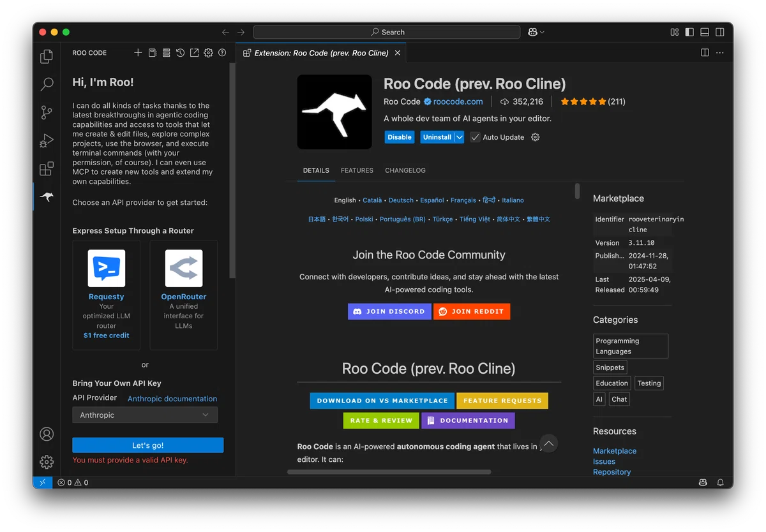Screen dimensions: 766x532
Task: Choose the Requesty router card
Action: [x=107, y=295]
